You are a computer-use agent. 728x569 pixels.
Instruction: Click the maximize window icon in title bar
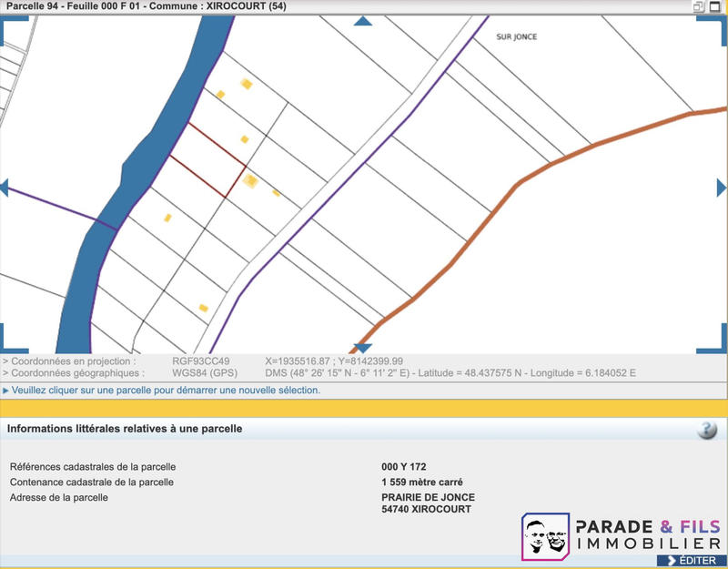pos(715,6)
